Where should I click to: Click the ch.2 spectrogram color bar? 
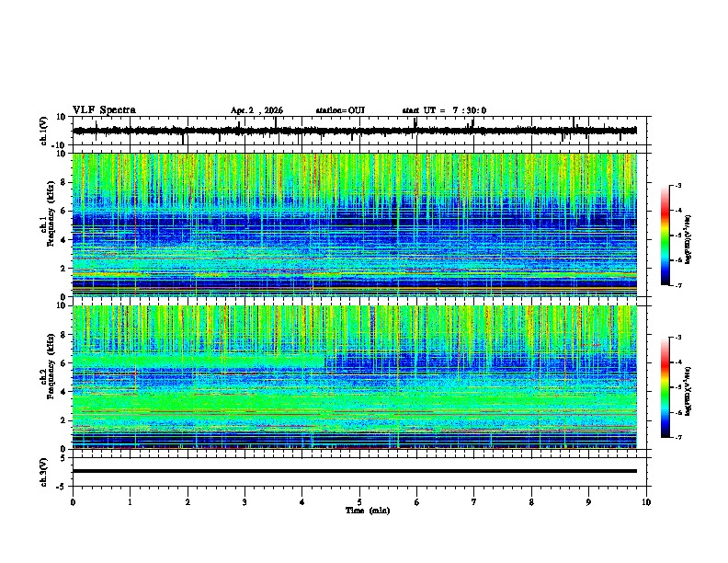tap(665, 387)
